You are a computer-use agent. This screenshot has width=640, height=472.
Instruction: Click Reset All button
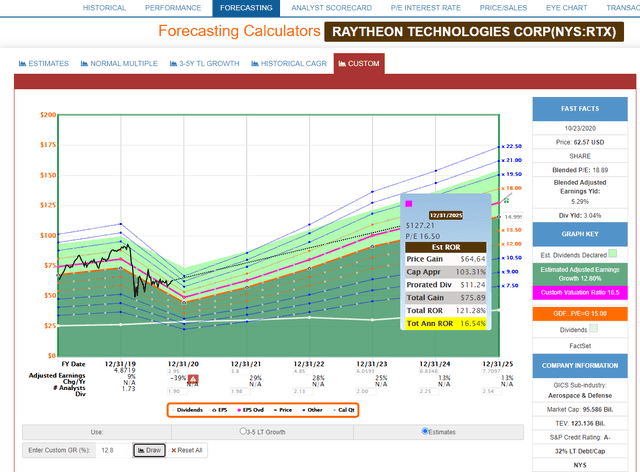pos(187,450)
